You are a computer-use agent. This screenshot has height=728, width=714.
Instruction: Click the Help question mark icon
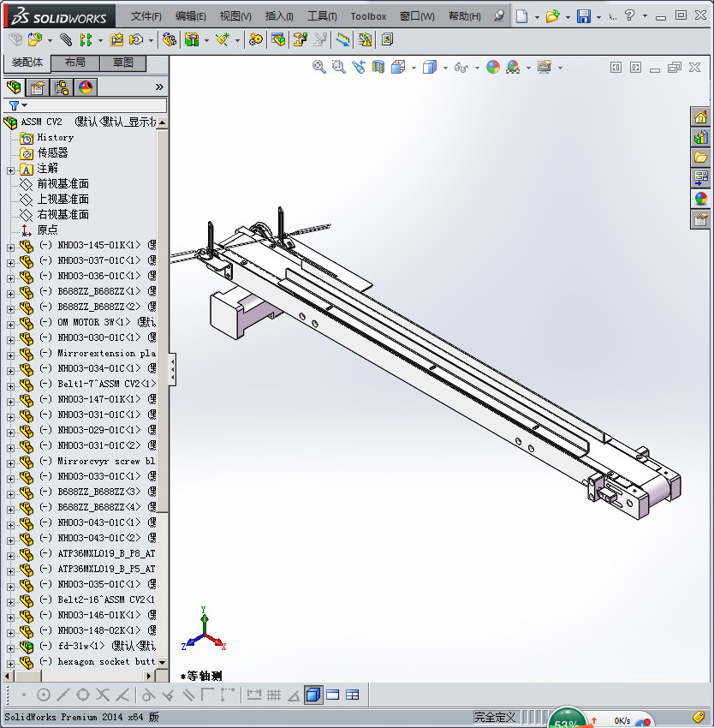click(629, 15)
